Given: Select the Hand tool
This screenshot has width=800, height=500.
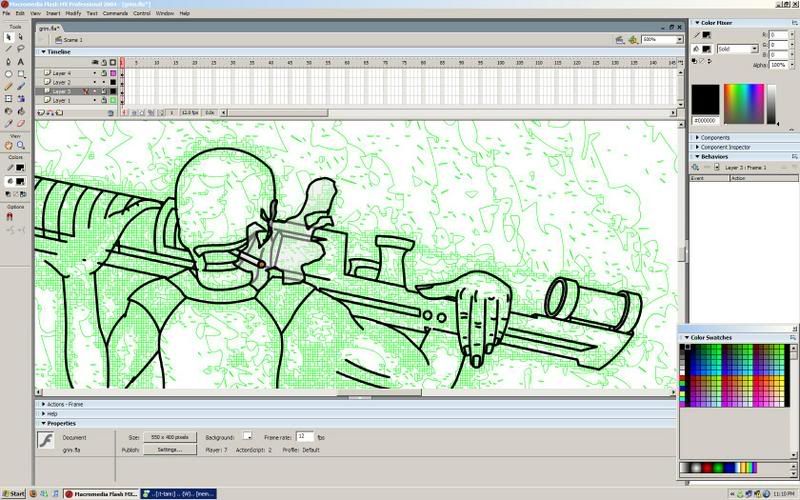Looking at the screenshot, I should click(x=9, y=145).
